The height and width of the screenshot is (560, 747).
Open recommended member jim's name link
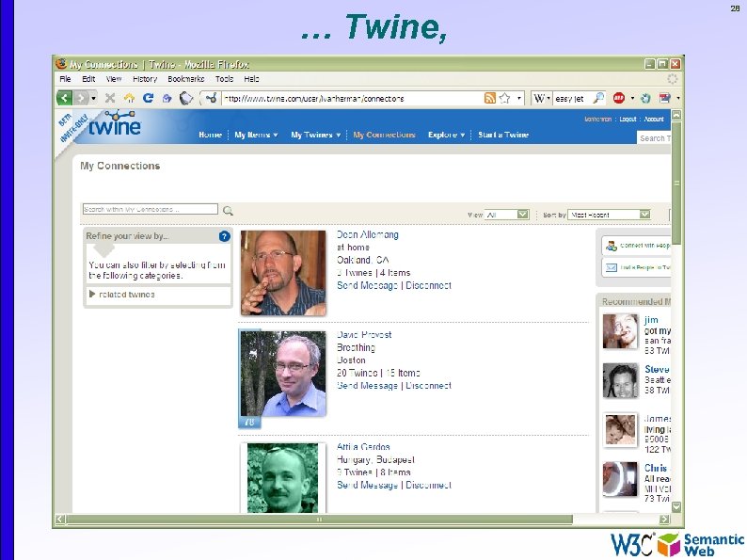point(651,320)
